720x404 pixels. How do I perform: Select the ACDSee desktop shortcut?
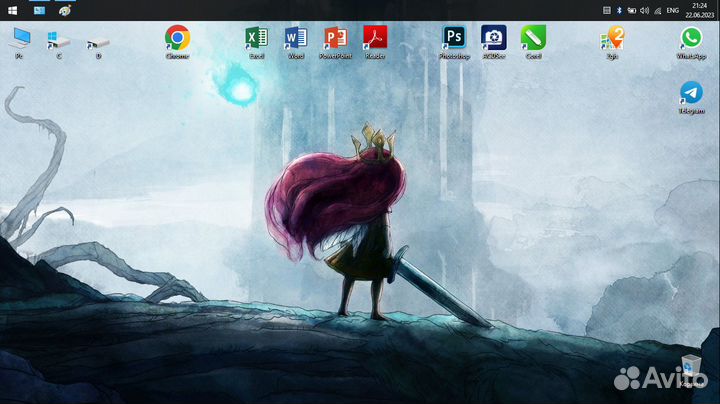click(x=494, y=42)
